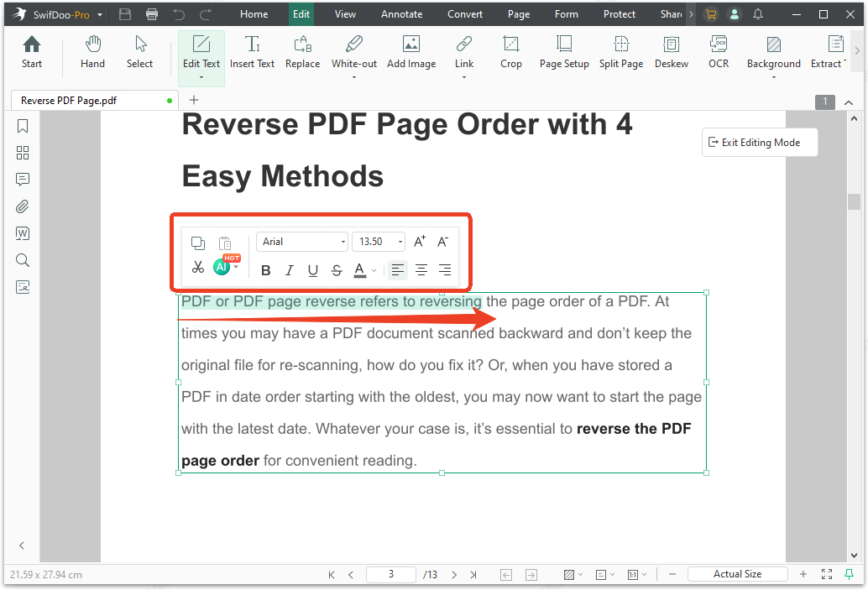Open the Replace text tool
The image size is (868, 590).
click(x=302, y=53)
